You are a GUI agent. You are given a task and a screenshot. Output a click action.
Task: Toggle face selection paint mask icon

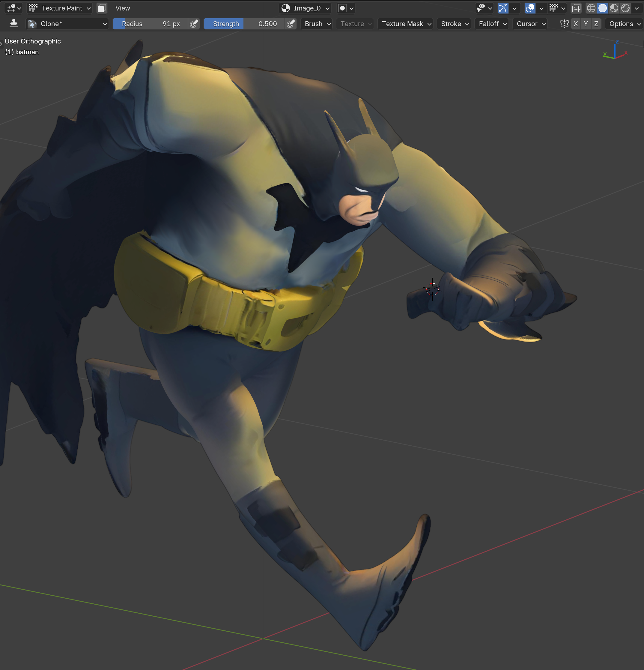(102, 8)
